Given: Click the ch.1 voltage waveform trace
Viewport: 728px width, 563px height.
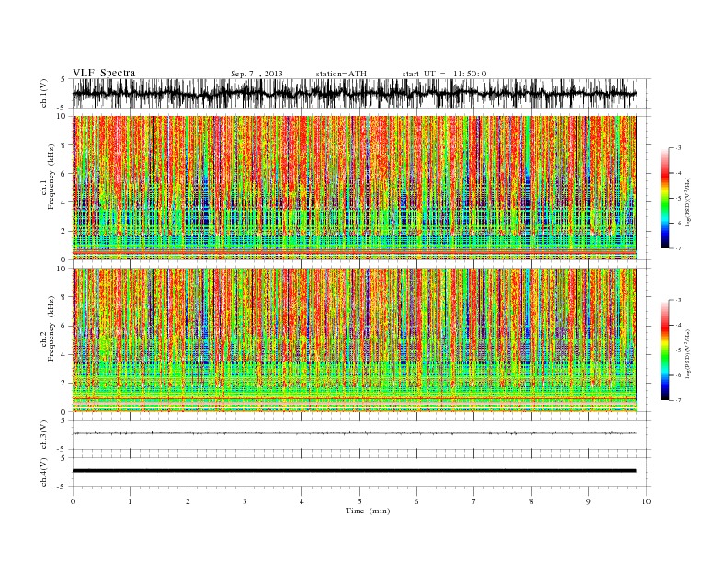Looking at the screenshot, I should pyautogui.click(x=354, y=93).
